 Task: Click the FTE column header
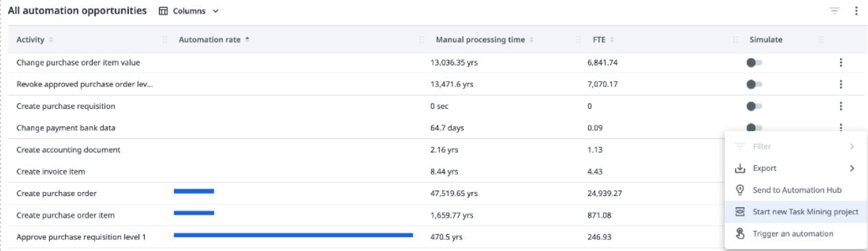click(599, 40)
